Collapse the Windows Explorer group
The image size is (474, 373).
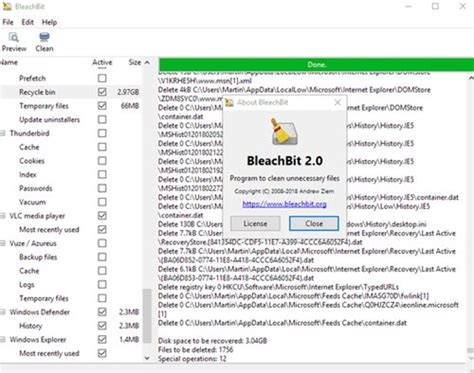[x=3, y=339]
